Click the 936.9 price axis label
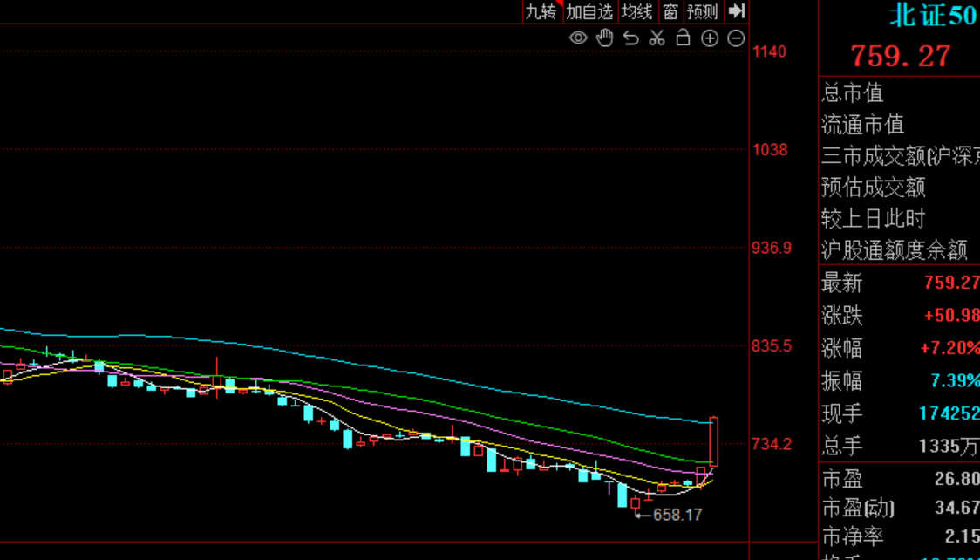The height and width of the screenshot is (560, 980). (772, 248)
